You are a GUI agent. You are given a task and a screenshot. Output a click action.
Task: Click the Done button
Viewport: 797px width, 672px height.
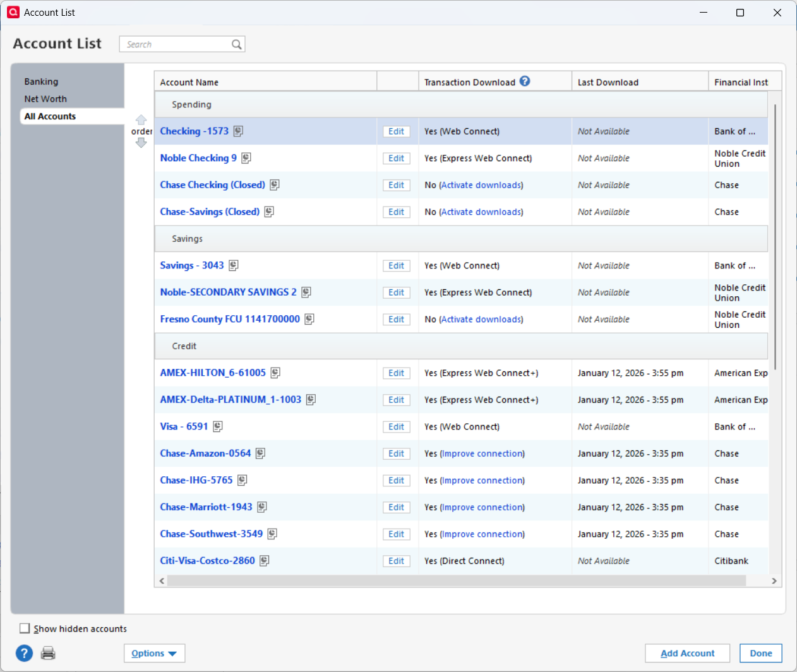pyautogui.click(x=760, y=653)
